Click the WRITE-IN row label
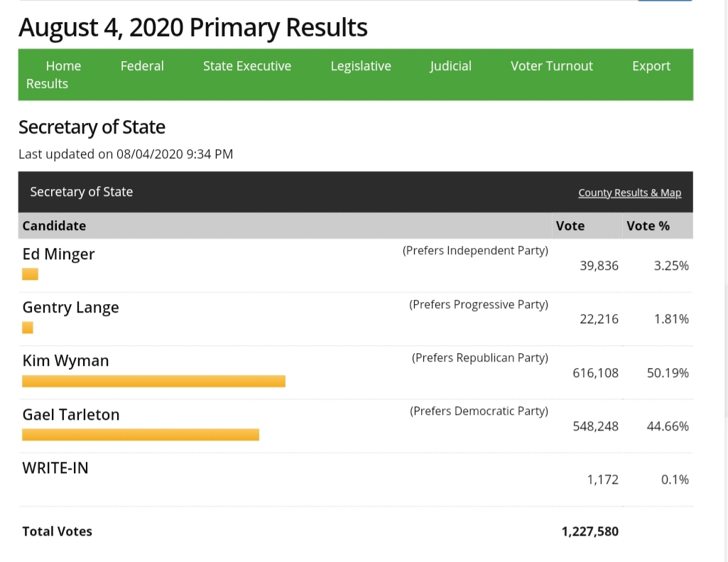 (x=55, y=468)
